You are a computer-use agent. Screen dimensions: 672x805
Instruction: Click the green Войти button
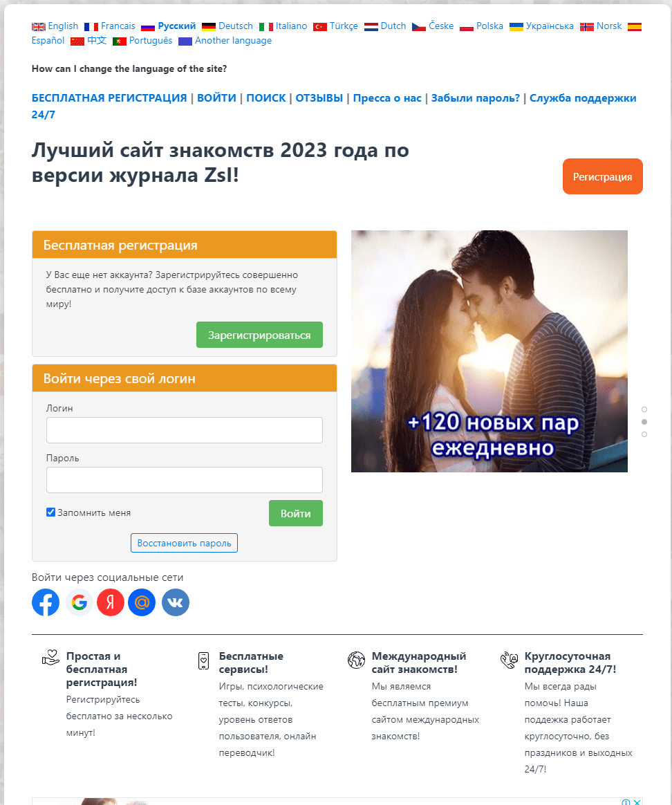point(296,513)
